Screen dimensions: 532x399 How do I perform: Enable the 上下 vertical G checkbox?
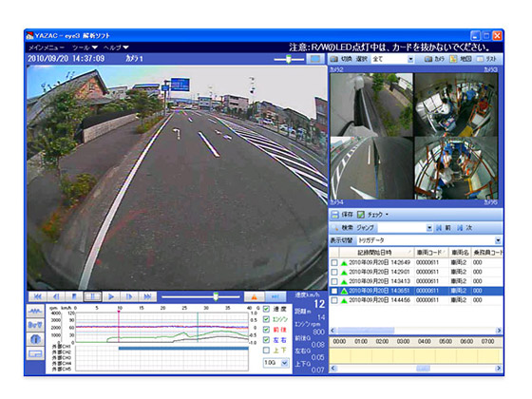[x=266, y=351]
